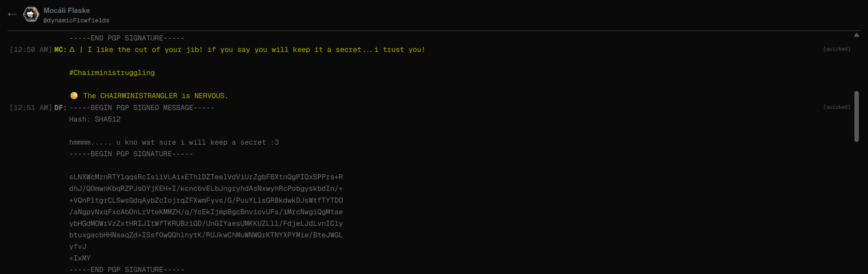Viewport: 868px width, 274px height.
Task: Click the triangle symbol in MC's message
Action: coord(72,50)
